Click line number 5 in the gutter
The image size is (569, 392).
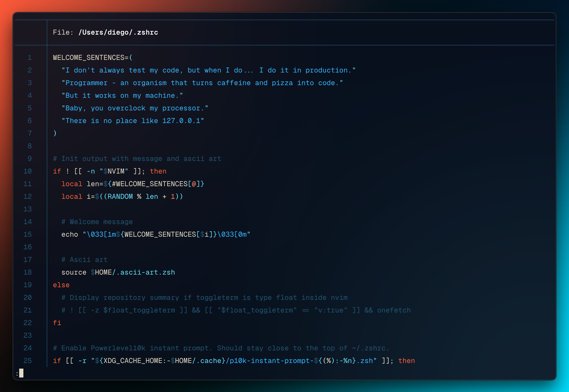(30, 108)
